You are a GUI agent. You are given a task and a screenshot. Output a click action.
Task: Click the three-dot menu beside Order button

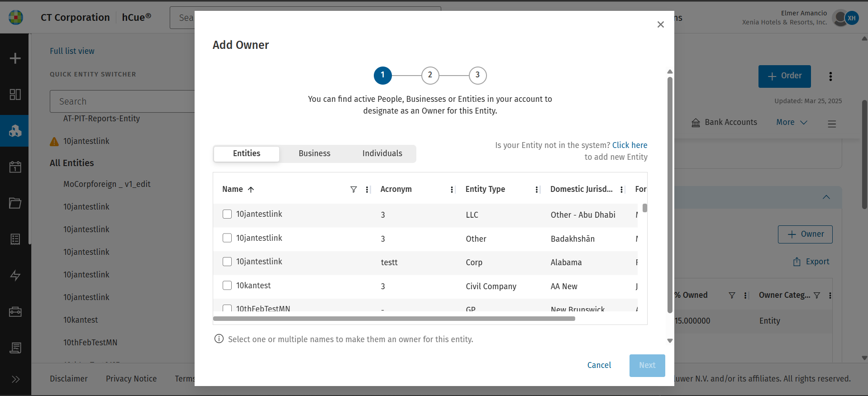(x=830, y=76)
